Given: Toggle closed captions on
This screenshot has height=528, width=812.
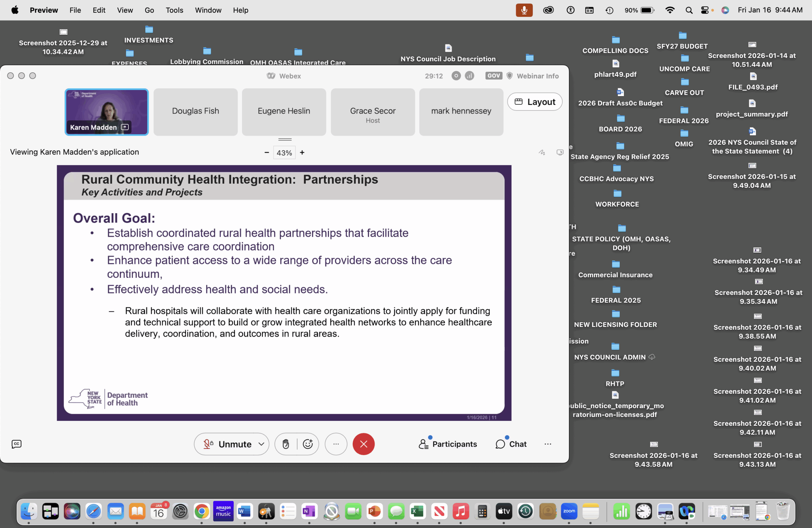Looking at the screenshot, I should coord(16,444).
